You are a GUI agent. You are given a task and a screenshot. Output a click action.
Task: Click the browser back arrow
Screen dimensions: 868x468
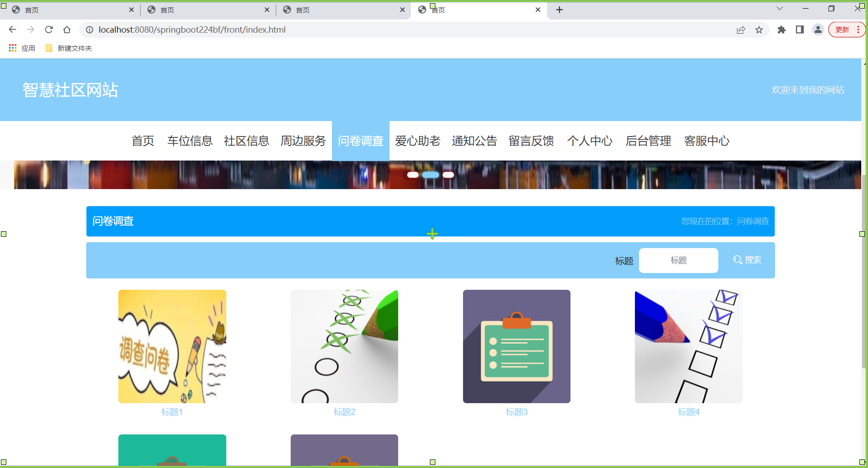pyautogui.click(x=12, y=29)
